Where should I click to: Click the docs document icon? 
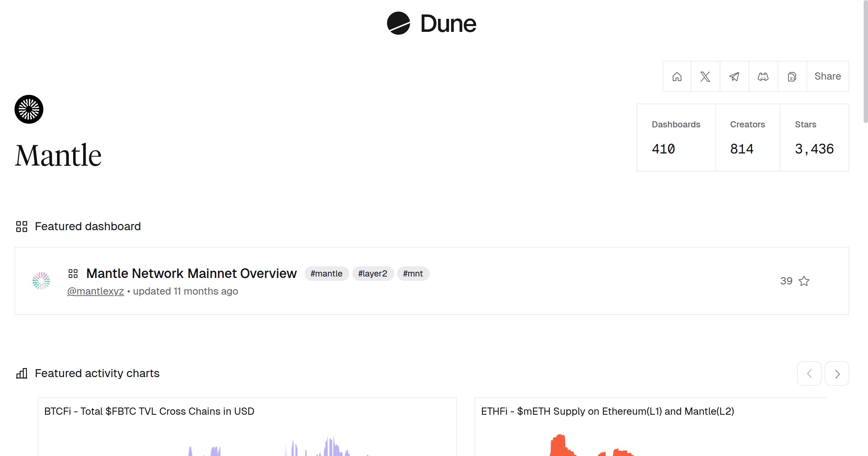[792, 76]
